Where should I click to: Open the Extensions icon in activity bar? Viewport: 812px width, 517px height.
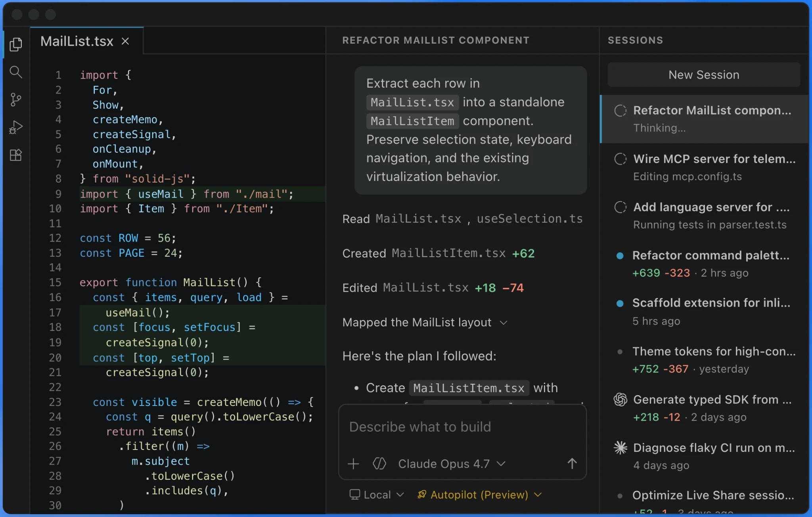click(16, 155)
